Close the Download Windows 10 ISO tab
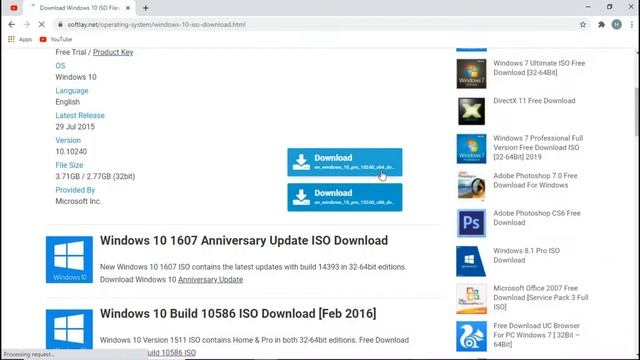This screenshot has height=360, width=640. pyautogui.click(x=128, y=8)
